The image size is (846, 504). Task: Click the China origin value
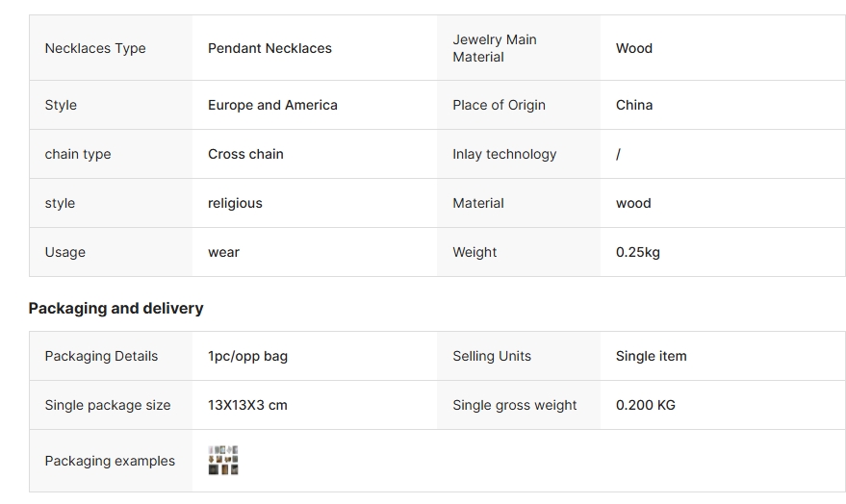click(x=634, y=105)
